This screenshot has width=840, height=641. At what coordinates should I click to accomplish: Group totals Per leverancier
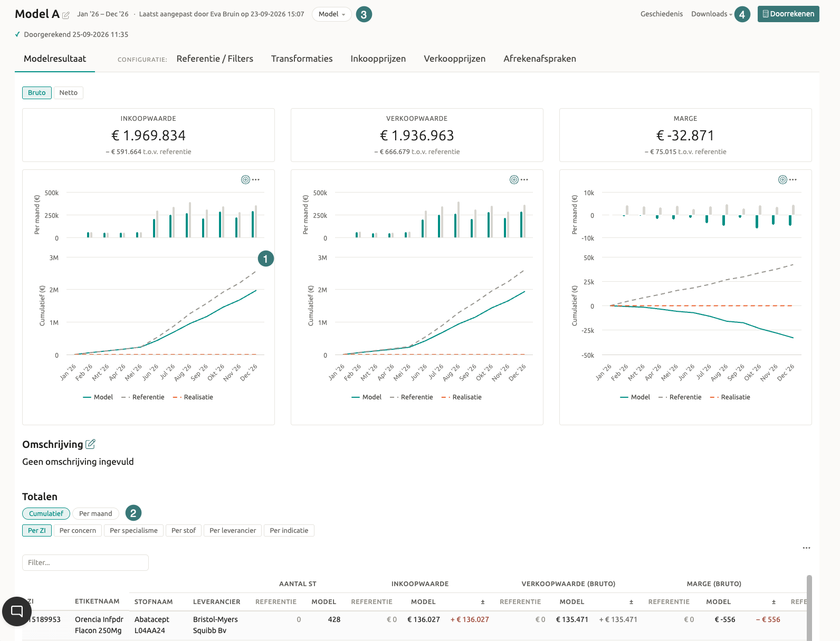pos(233,530)
